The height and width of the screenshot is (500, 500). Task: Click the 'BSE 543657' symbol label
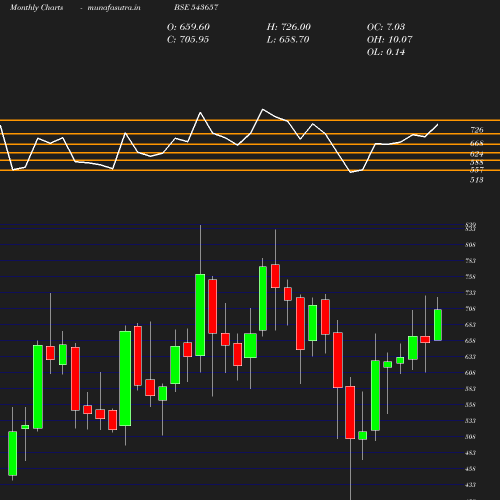coord(196,7)
